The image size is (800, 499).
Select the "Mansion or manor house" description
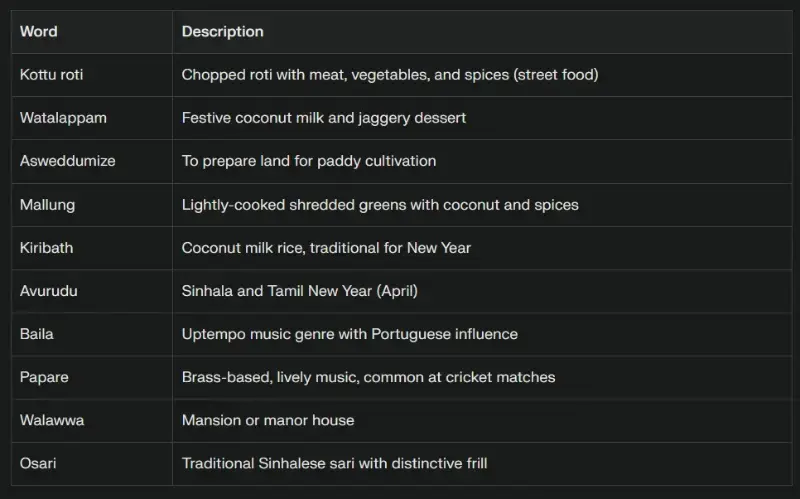[268, 420]
